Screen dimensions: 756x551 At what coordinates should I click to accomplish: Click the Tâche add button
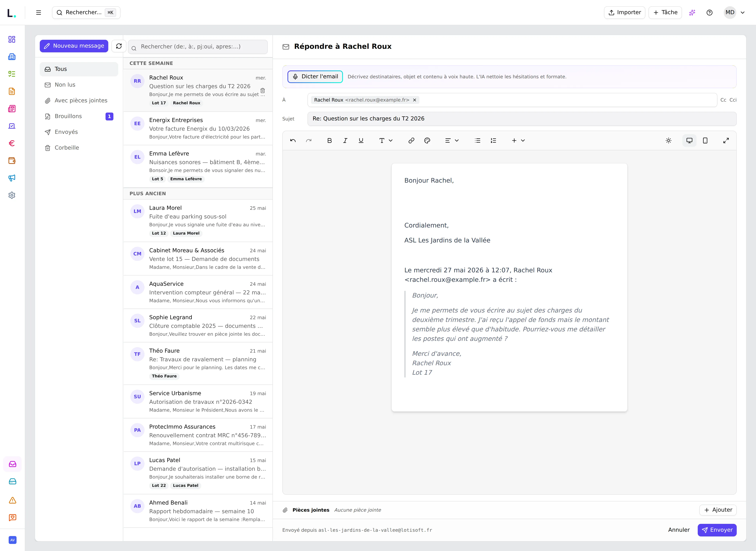click(665, 12)
